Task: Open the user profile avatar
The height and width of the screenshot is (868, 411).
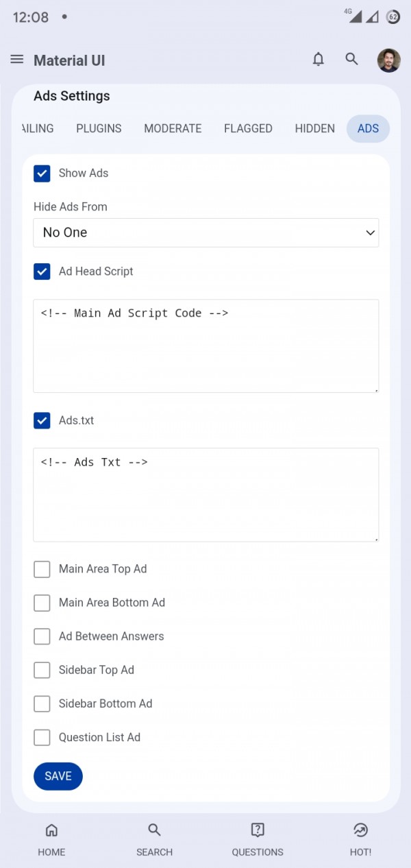Action: (389, 60)
